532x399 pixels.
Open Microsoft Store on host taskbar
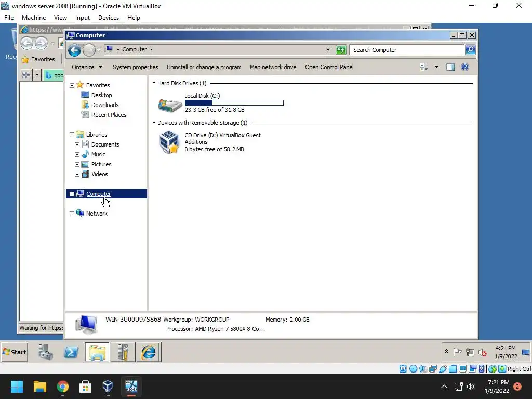[85, 387]
